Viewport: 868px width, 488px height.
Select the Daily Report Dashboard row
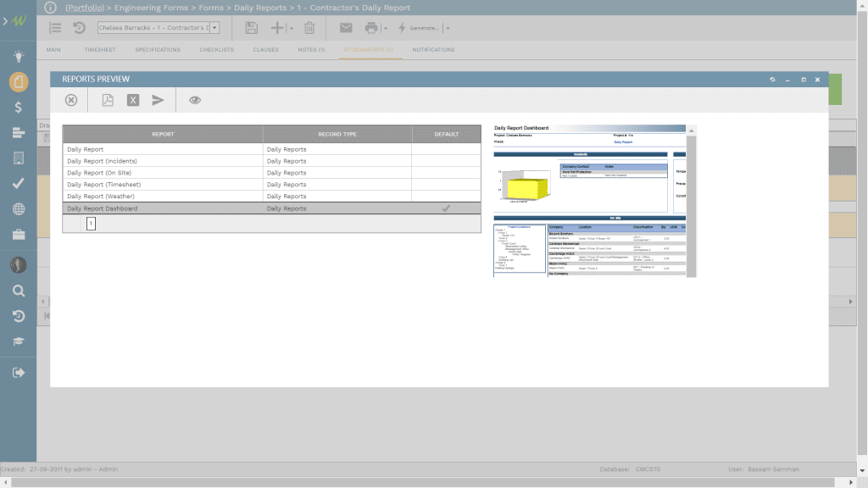point(271,208)
